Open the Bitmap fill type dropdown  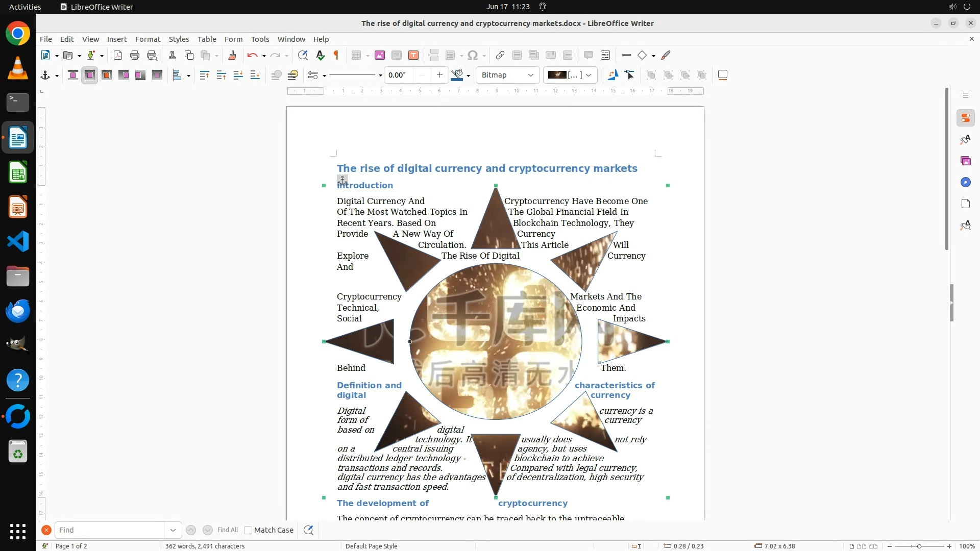point(507,75)
